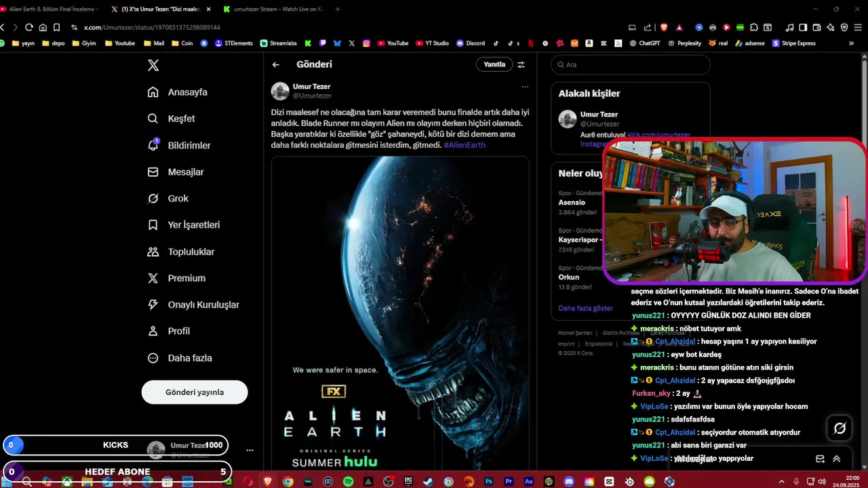Open the #AlienEarth hashtag link
The width and height of the screenshot is (868, 488).
[x=465, y=145]
